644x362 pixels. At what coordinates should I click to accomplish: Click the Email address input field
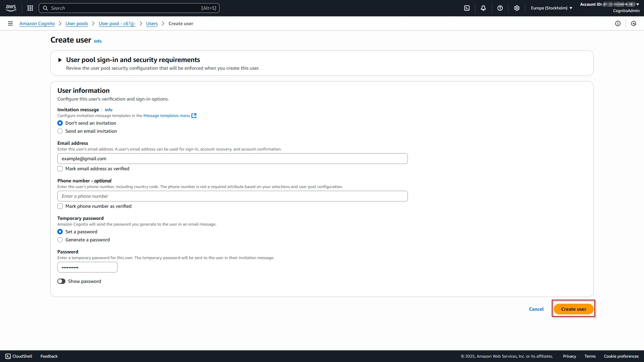[x=232, y=159]
